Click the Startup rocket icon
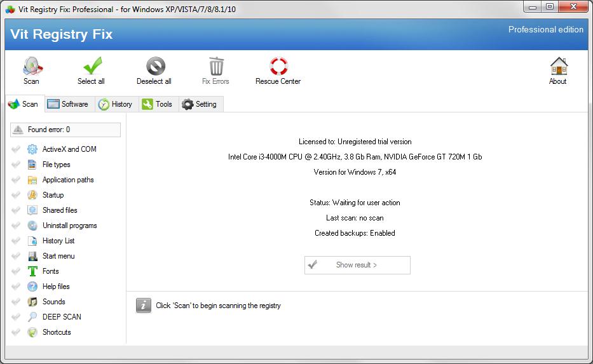This screenshot has height=364, width=593. [32, 195]
